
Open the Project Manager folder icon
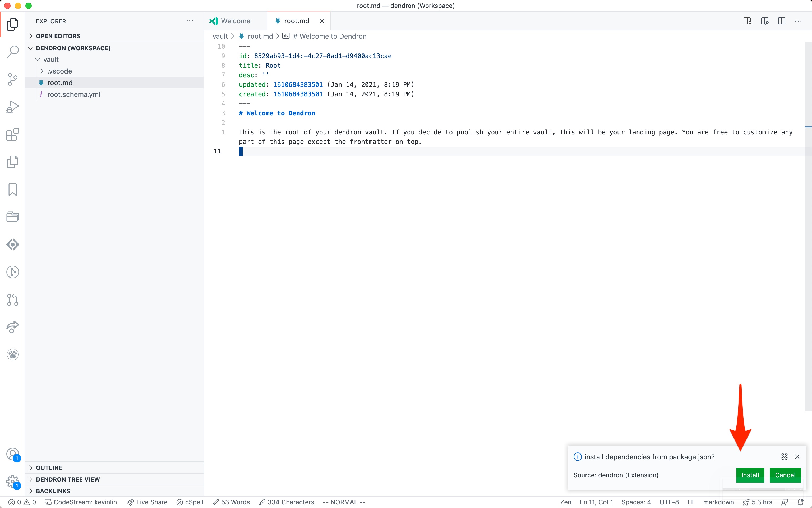[x=12, y=217]
